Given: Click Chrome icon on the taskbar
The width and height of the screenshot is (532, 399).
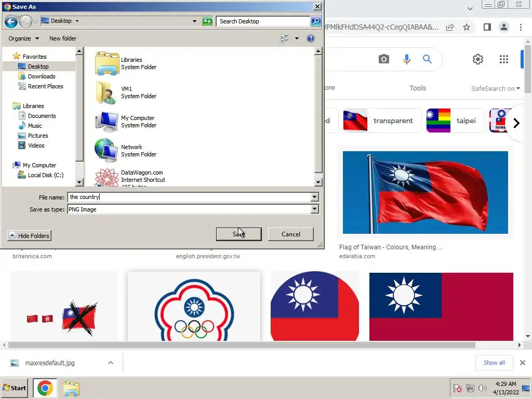Looking at the screenshot, I should pos(45,388).
